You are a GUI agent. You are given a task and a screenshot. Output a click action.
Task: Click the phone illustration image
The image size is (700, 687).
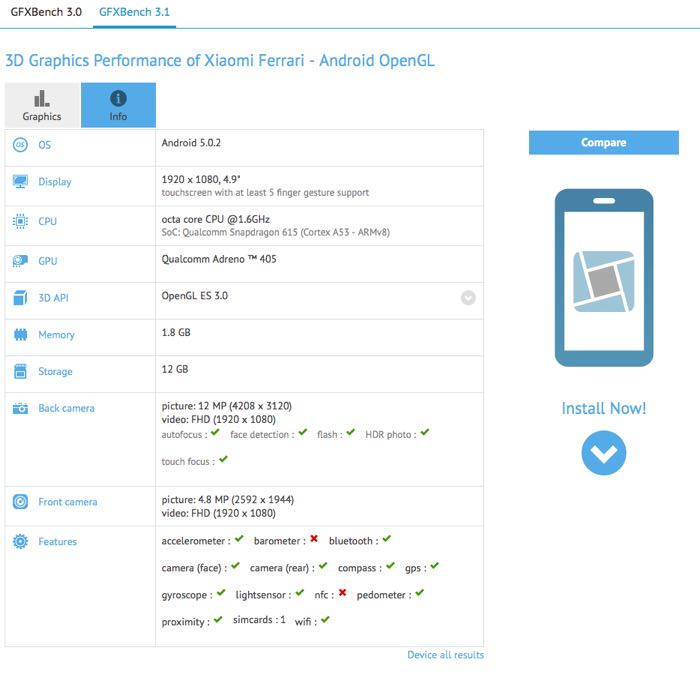point(604,278)
